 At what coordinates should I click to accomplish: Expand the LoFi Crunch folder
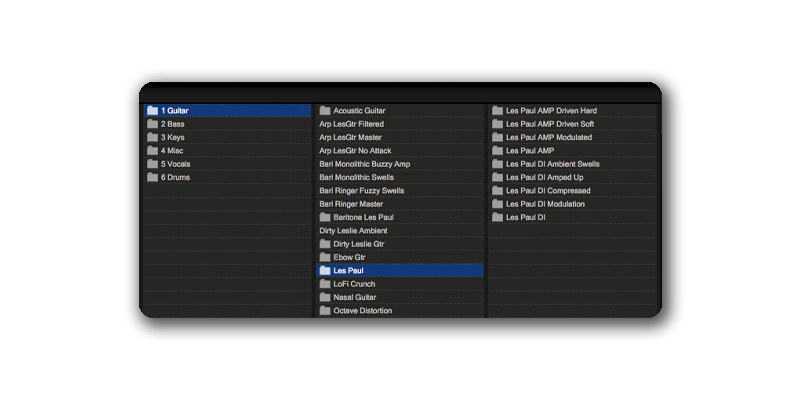[354, 284]
